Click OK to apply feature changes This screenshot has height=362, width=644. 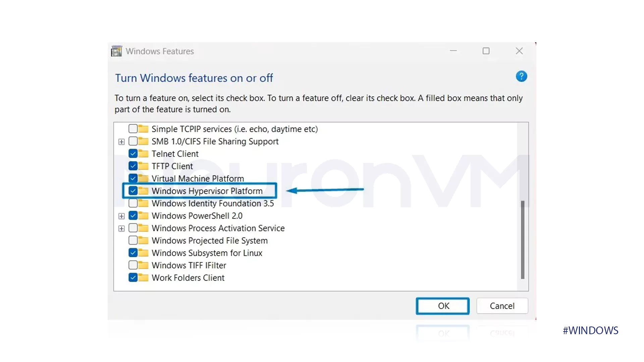[443, 306]
